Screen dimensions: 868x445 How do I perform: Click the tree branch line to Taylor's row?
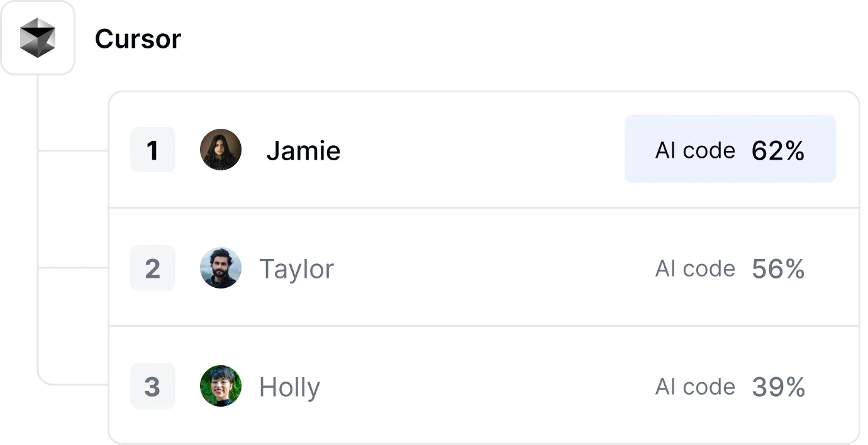click(73, 268)
